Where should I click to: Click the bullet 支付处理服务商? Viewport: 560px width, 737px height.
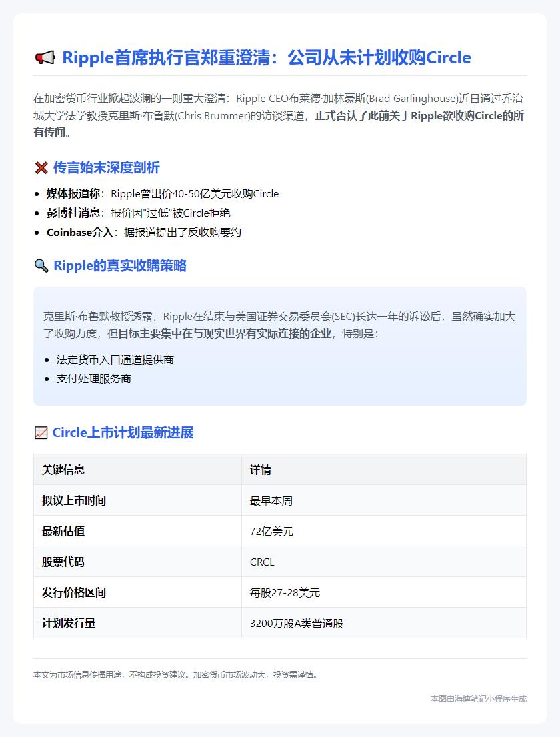point(93,379)
